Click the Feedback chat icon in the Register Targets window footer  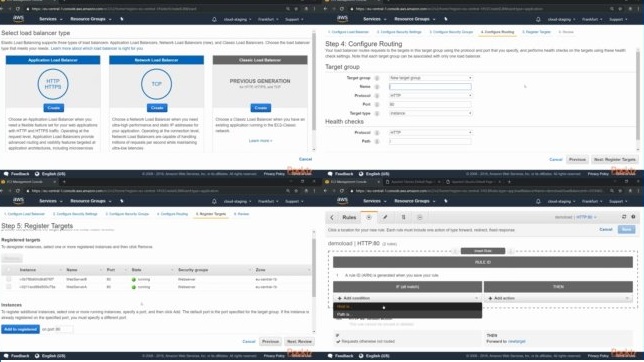coord(6,356)
